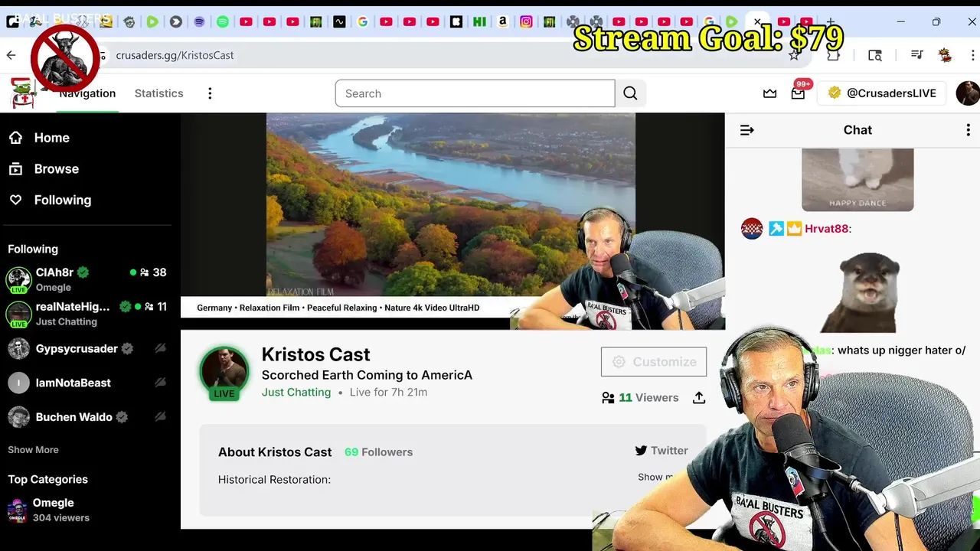980x551 pixels.
Task: Open ClAh8r live channel
Action: [88, 279]
